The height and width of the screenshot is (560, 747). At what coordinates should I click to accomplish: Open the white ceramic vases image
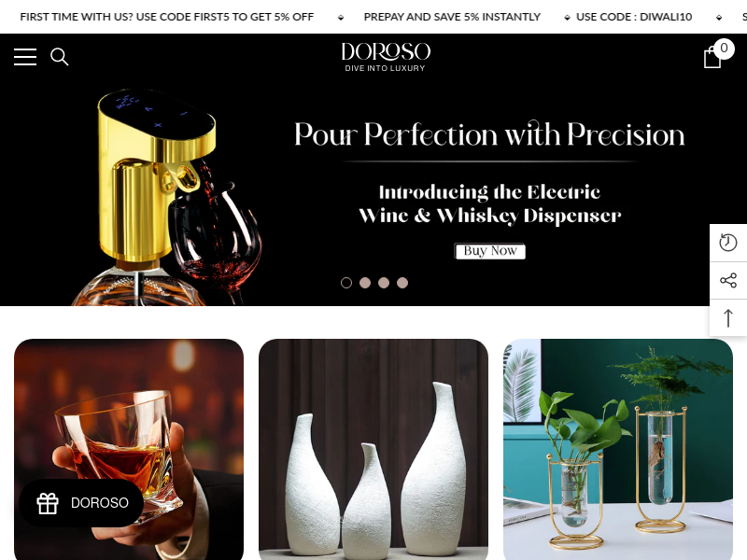coord(373,450)
